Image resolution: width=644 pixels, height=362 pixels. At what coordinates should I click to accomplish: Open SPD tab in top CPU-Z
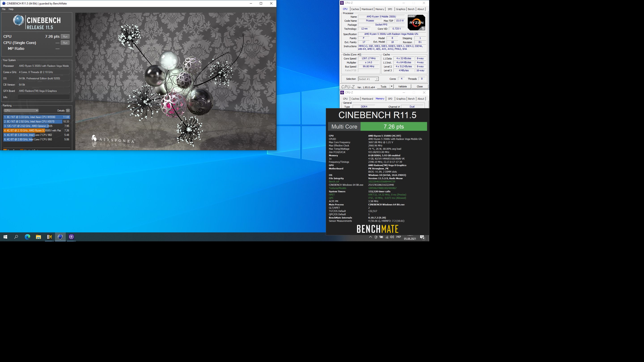coord(390,9)
